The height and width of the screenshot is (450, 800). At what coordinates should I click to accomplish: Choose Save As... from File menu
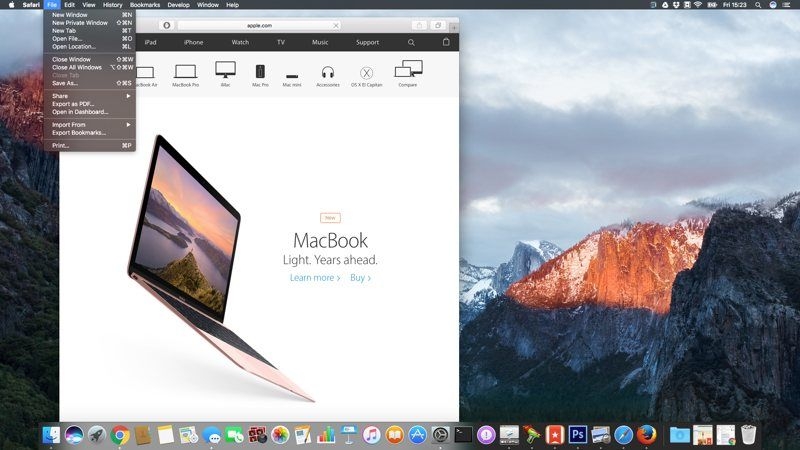tap(90, 83)
